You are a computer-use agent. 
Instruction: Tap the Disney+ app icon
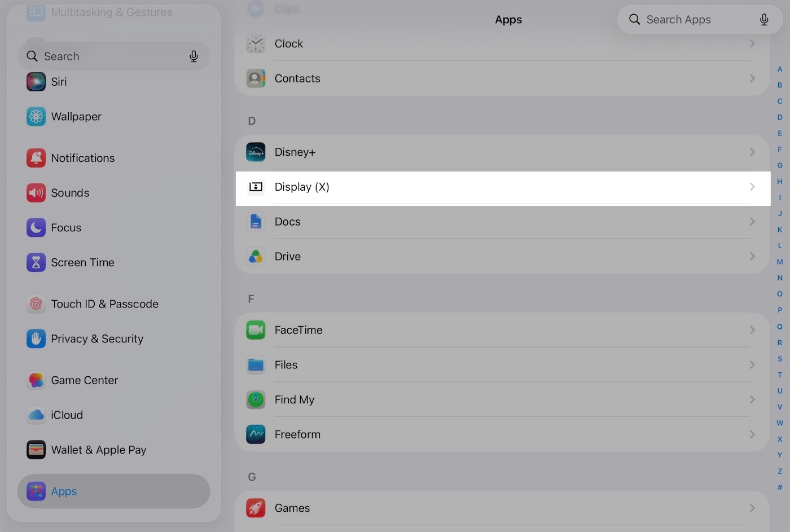point(256,152)
